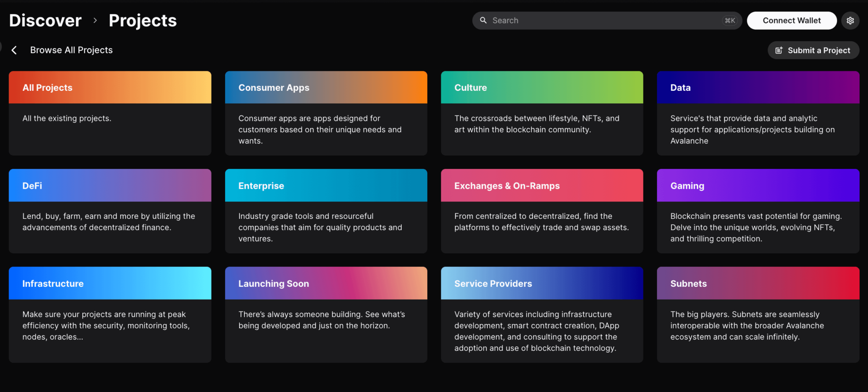Open the Enterprise category card
Image resolution: width=868 pixels, height=392 pixels.
326,211
